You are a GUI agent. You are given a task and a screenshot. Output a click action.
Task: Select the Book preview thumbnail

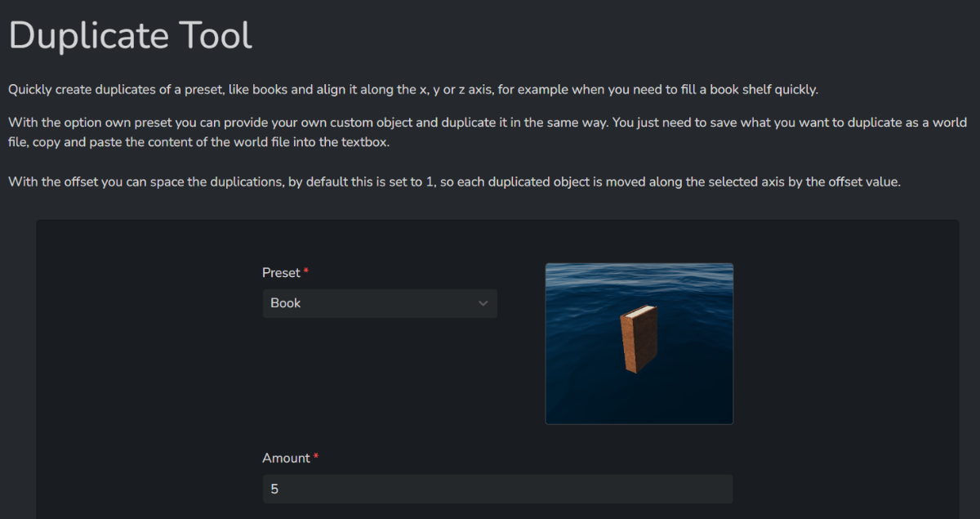click(x=639, y=343)
